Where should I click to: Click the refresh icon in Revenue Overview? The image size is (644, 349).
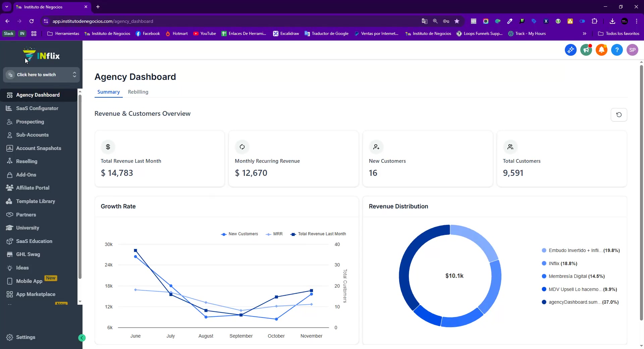pyautogui.click(x=619, y=115)
